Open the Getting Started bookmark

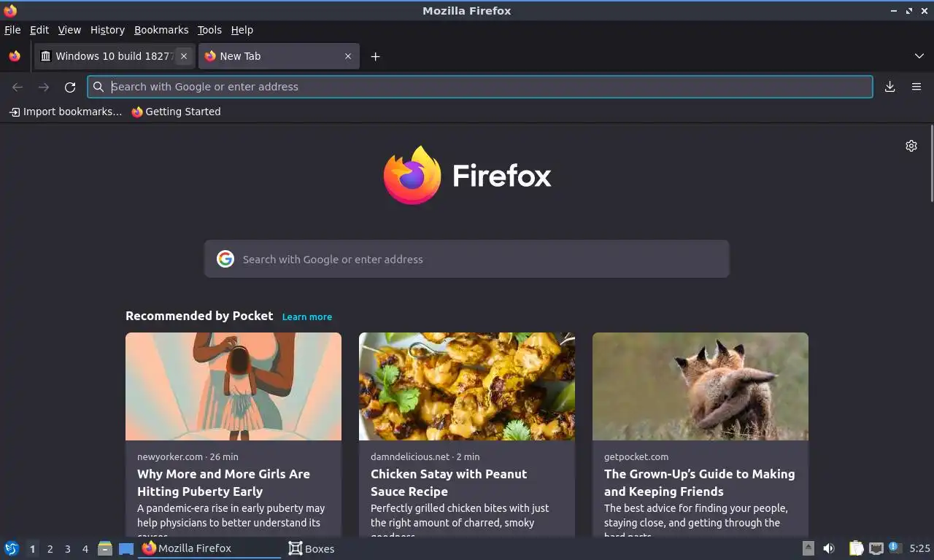coord(176,112)
